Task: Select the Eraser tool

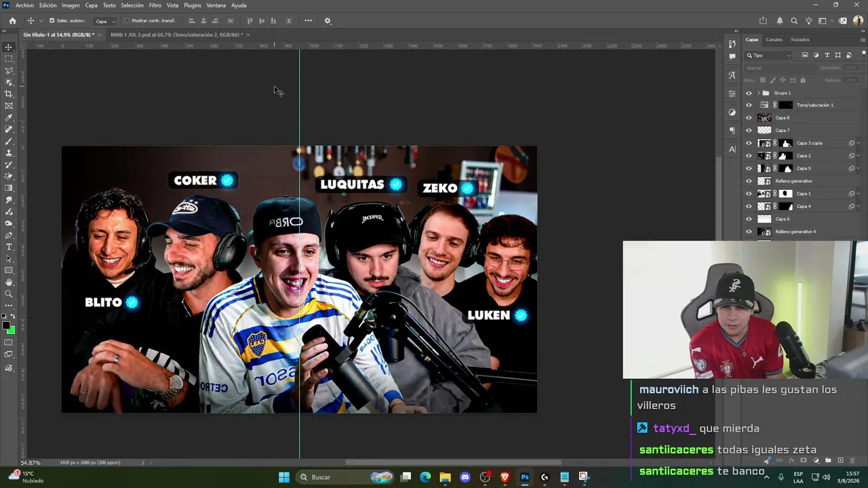Action: coord(9,176)
